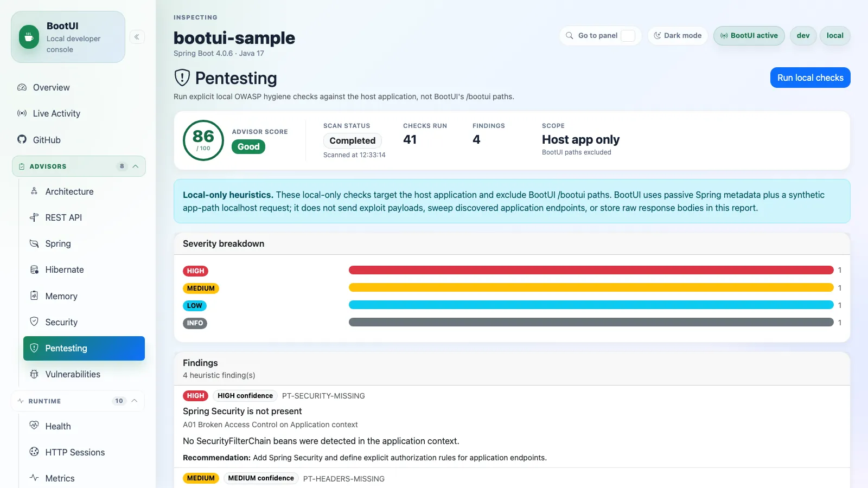Click the 86/100 advisor score ring
This screenshot has width=868, height=488.
(x=203, y=140)
